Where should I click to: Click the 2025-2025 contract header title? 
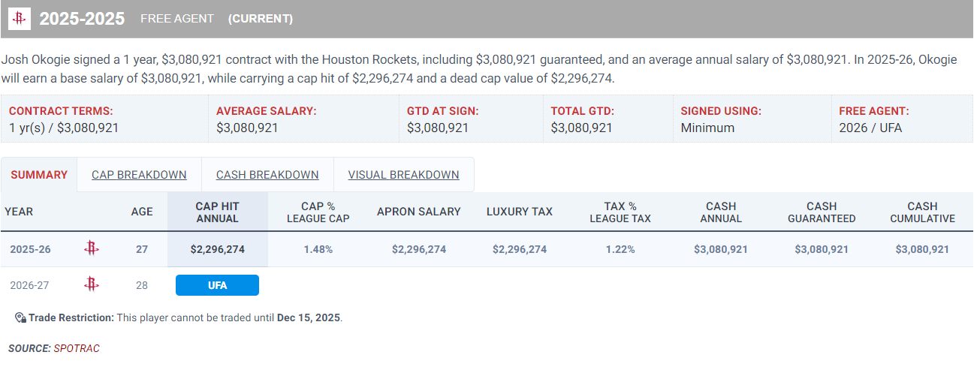[x=82, y=19]
